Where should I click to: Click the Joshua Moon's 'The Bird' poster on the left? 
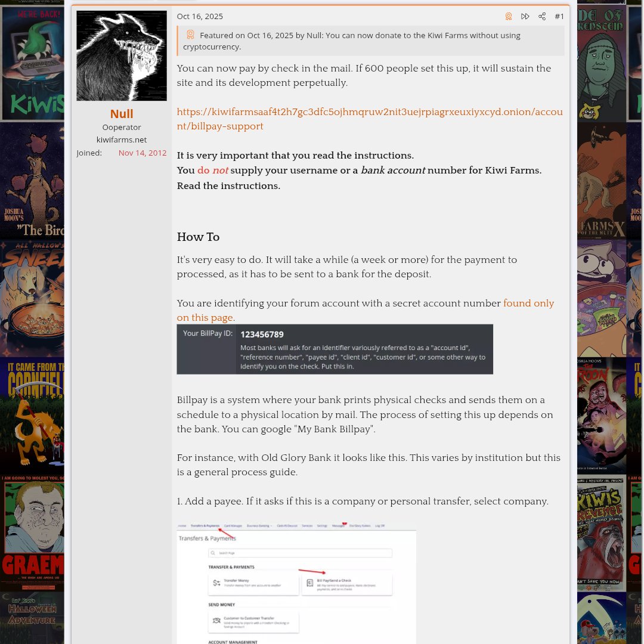(32, 181)
